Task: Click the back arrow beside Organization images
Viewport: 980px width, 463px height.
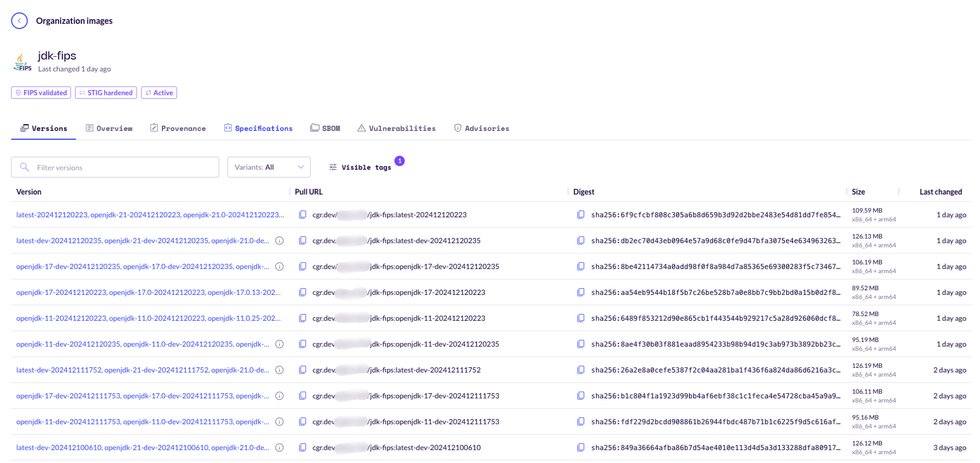Action: tap(19, 21)
